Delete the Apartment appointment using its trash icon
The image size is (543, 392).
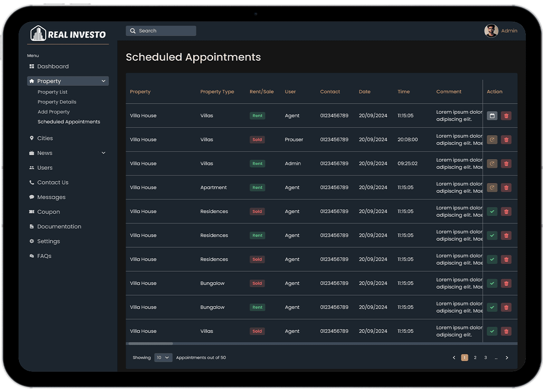[506, 188]
